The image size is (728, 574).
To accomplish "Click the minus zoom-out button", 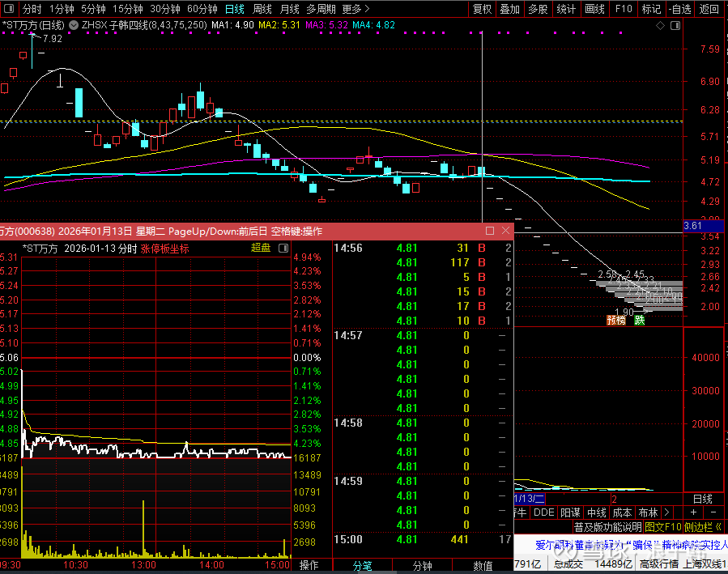I will 713,512.
